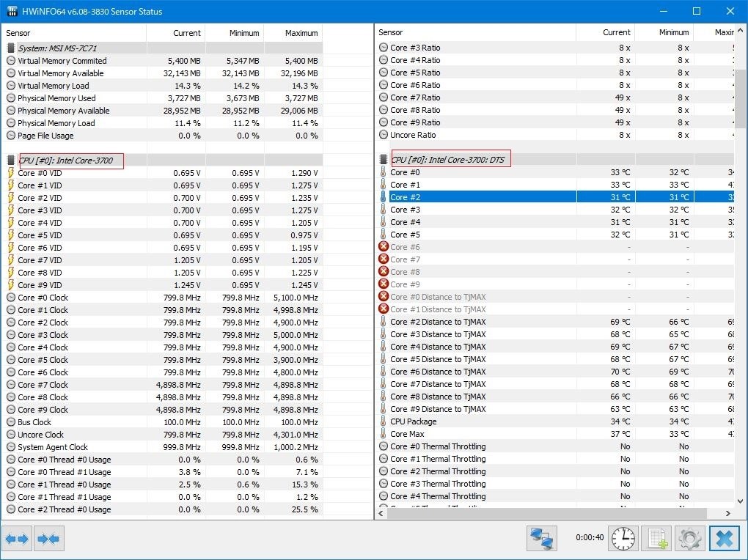Viewport: 748px width, 560px height.
Task: Click circle icon of System Agent Clock
Action: pyautogui.click(x=11, y=447)
